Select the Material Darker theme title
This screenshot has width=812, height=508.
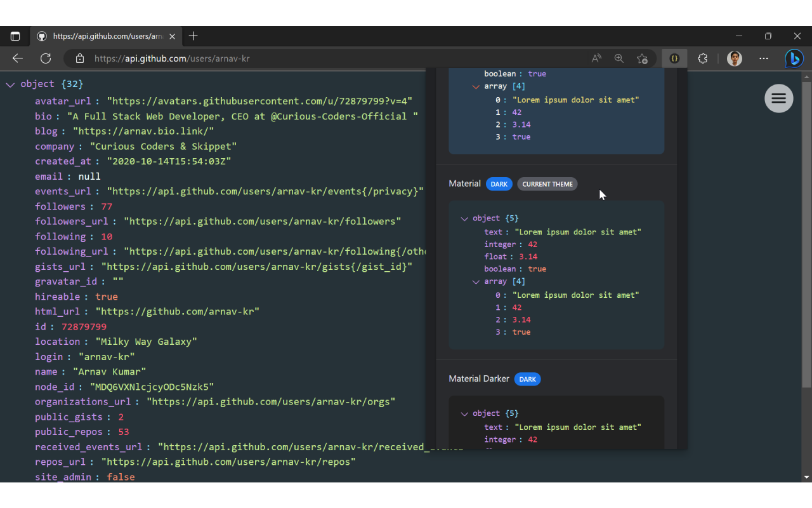(x=479, y=378)
